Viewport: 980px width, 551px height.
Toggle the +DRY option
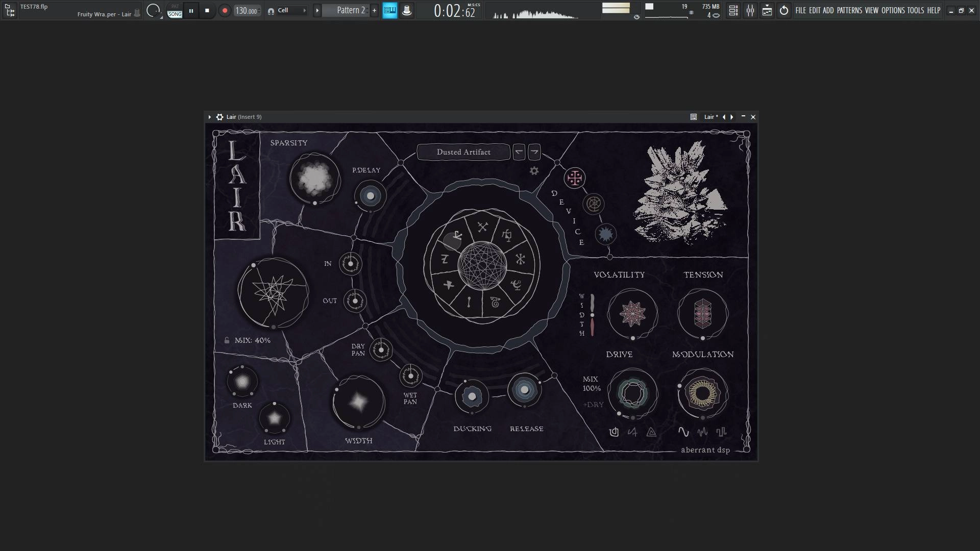594,405
